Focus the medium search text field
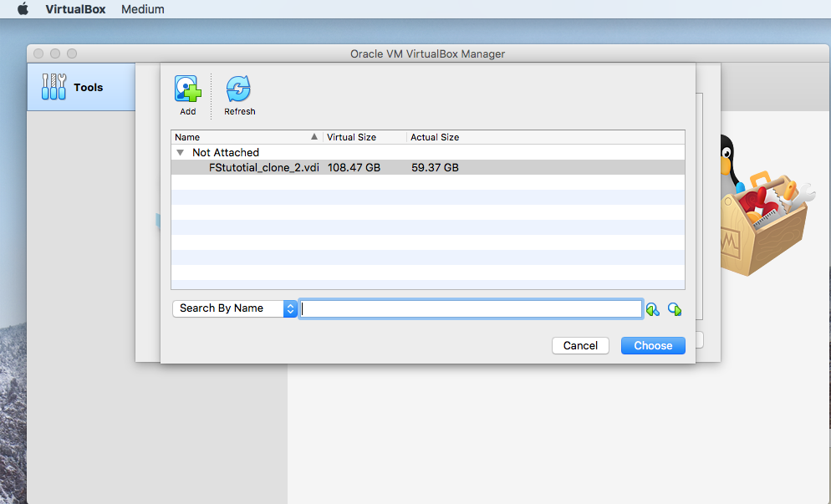 [x=471, y=308]
